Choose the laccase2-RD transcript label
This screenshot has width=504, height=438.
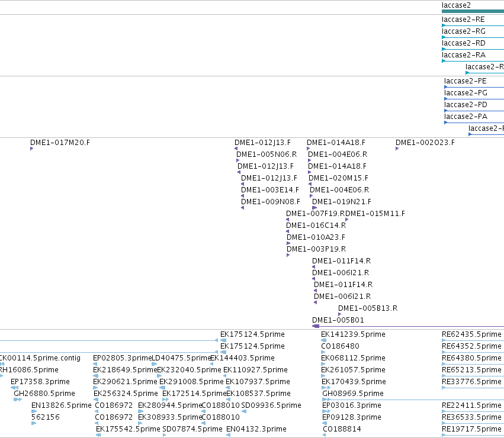464,43
